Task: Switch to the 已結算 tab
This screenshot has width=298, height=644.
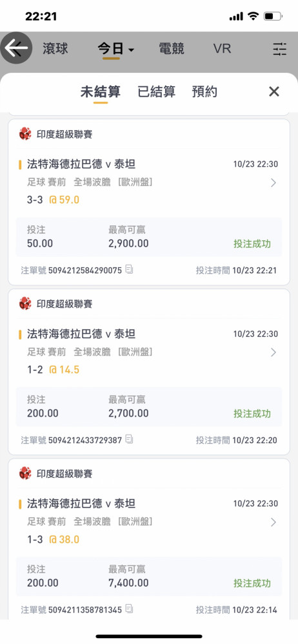Action: coord(156,91)
